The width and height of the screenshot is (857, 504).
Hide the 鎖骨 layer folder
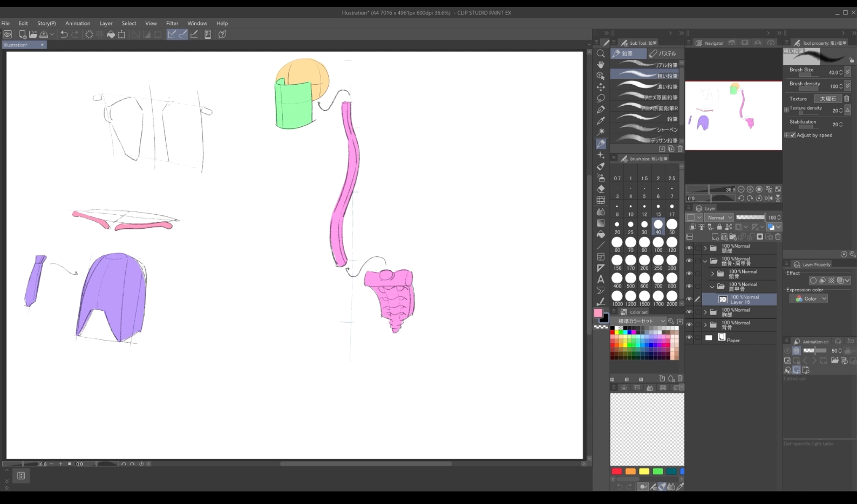point(689,274)
